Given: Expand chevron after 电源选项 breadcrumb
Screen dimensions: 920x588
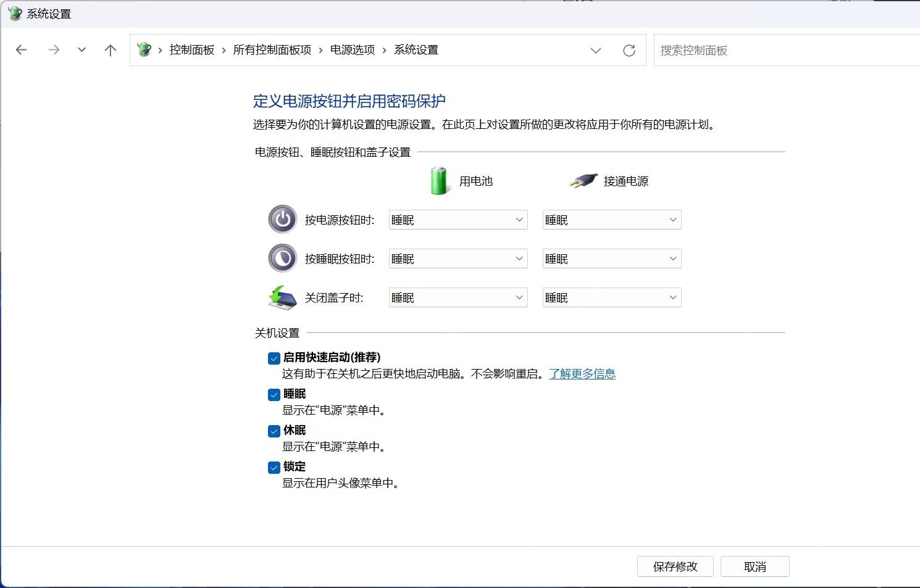Looking at the screenshot, I should pos(384,50).
